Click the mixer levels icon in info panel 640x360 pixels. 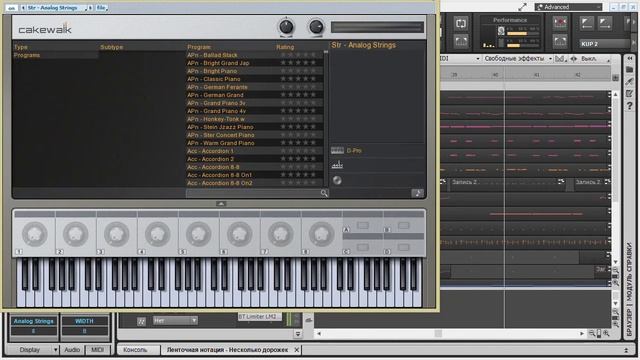click(337, 165)
